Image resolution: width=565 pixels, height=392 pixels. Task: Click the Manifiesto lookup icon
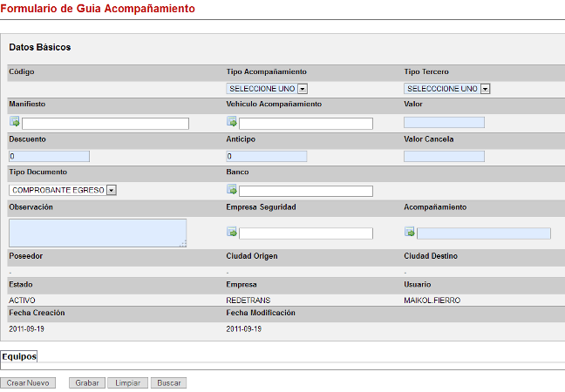click(14, 121)
